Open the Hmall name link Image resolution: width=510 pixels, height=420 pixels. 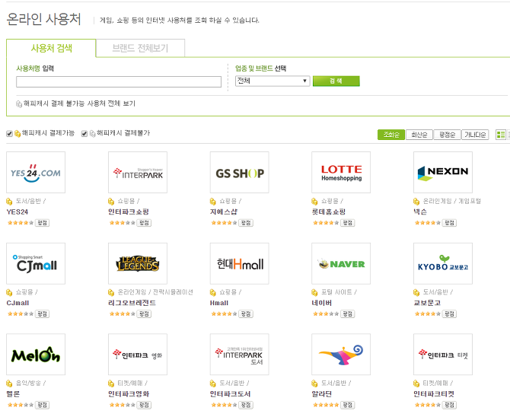pyautogui.click(x=219, y=303)
